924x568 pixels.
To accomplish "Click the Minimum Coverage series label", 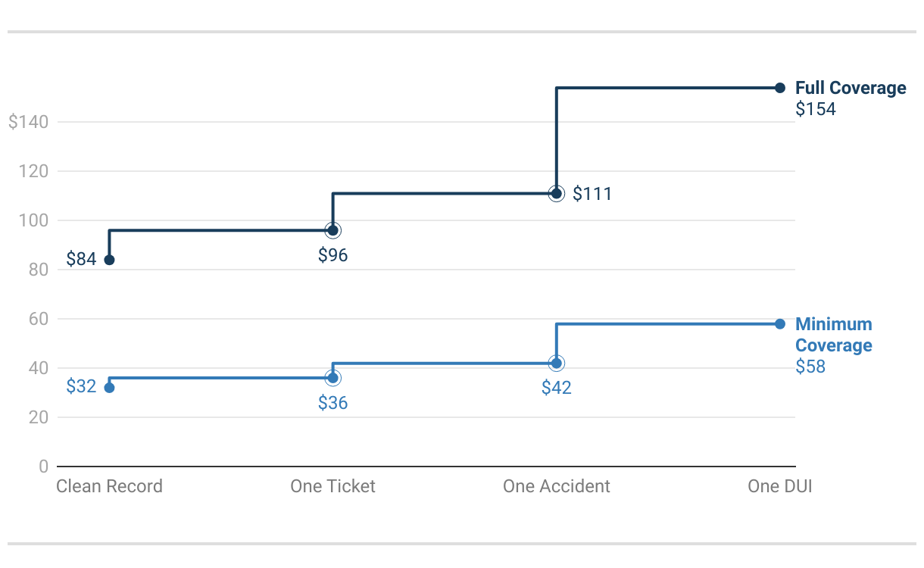I will 834,335.
